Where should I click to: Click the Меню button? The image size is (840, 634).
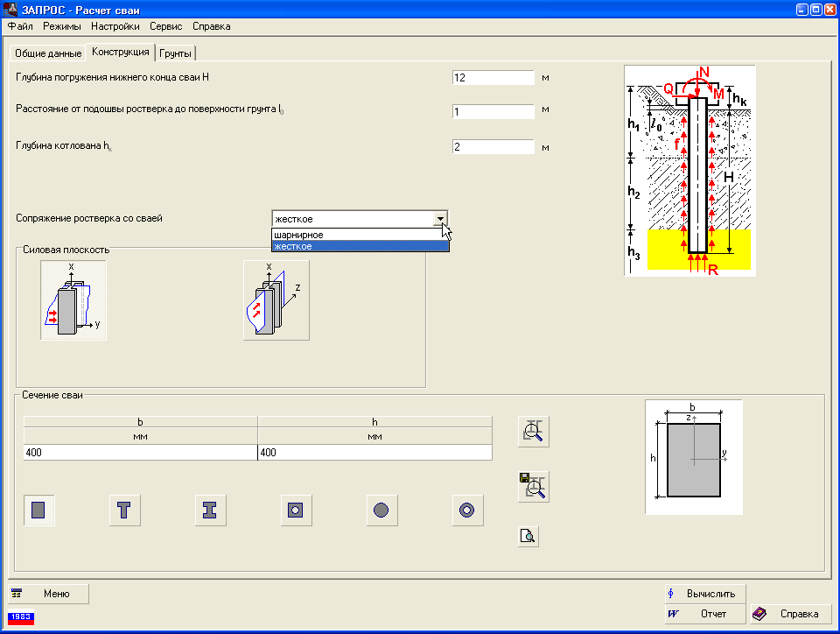tap(48, 593)
